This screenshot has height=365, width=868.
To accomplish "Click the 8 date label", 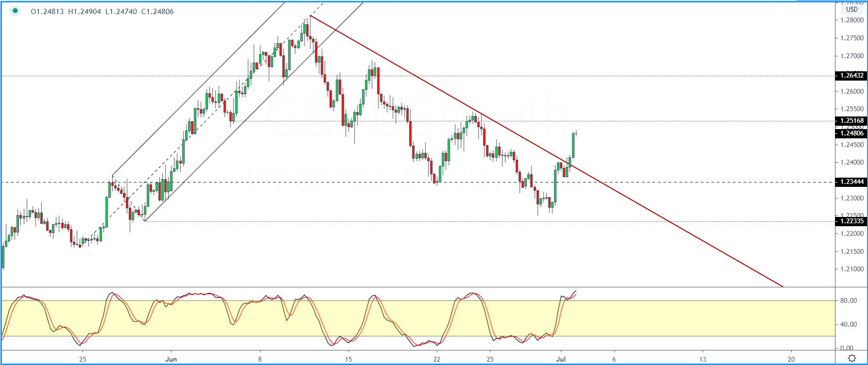I will 260,359.
